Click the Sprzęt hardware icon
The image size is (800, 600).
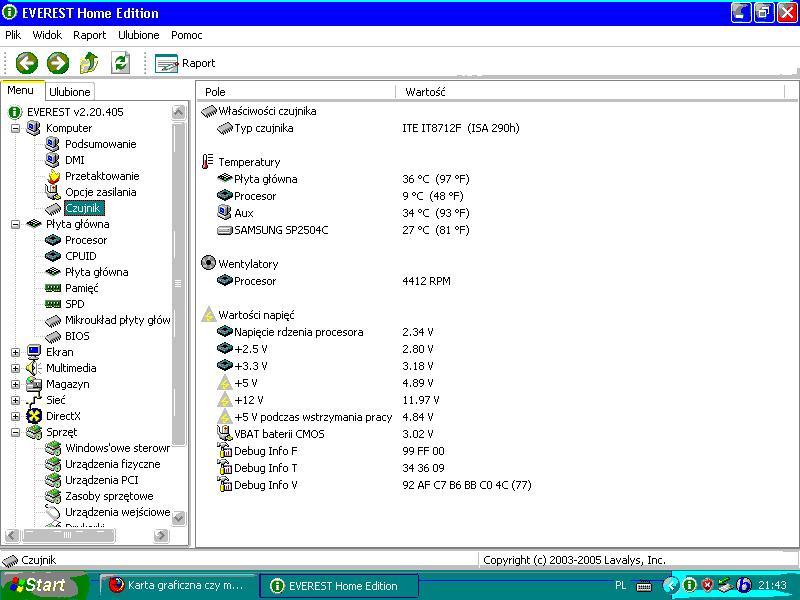pyautogui.click(x=34, y=432)
